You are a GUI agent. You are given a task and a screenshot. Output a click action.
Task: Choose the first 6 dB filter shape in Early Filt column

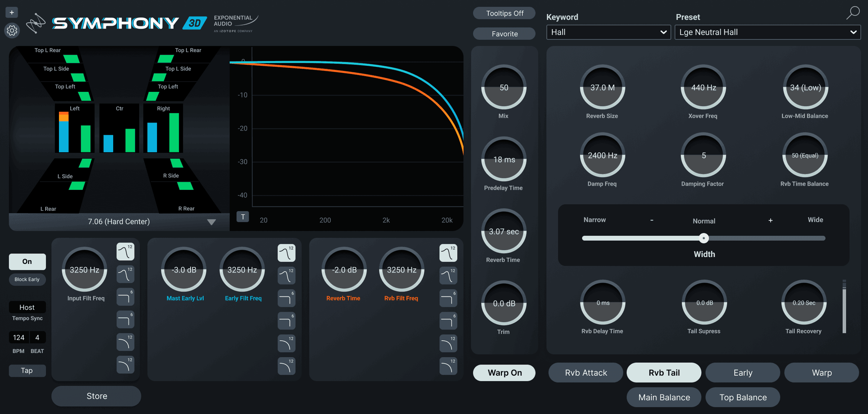tap(286, 298)
